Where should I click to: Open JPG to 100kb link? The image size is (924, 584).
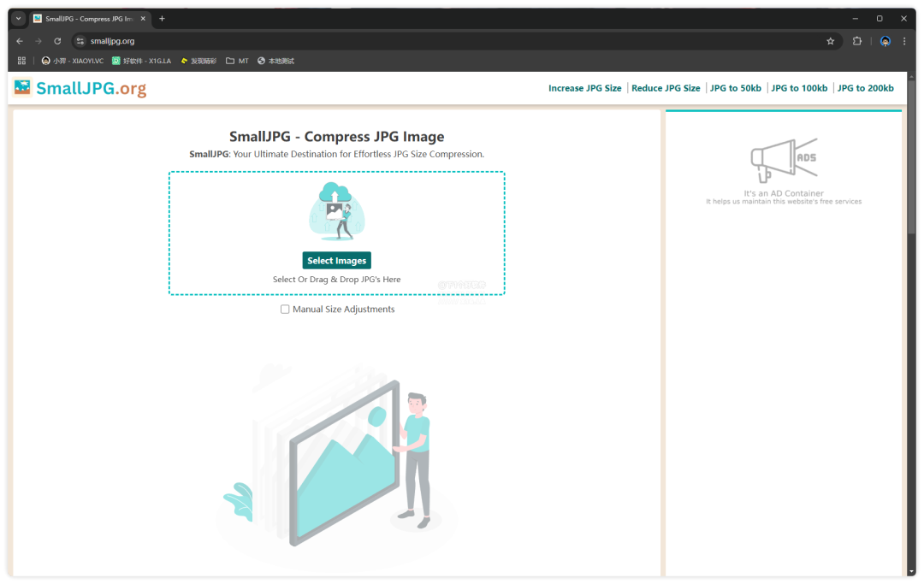click(x=799, y=88)
